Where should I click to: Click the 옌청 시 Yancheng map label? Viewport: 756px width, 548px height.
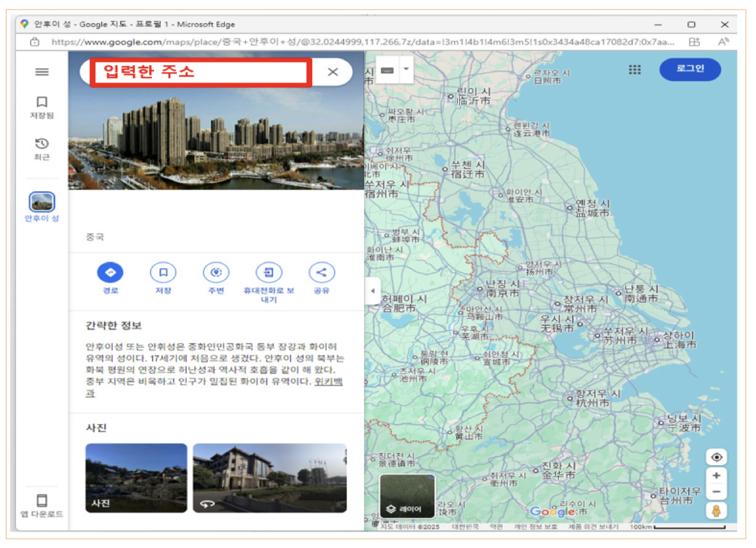593,208
